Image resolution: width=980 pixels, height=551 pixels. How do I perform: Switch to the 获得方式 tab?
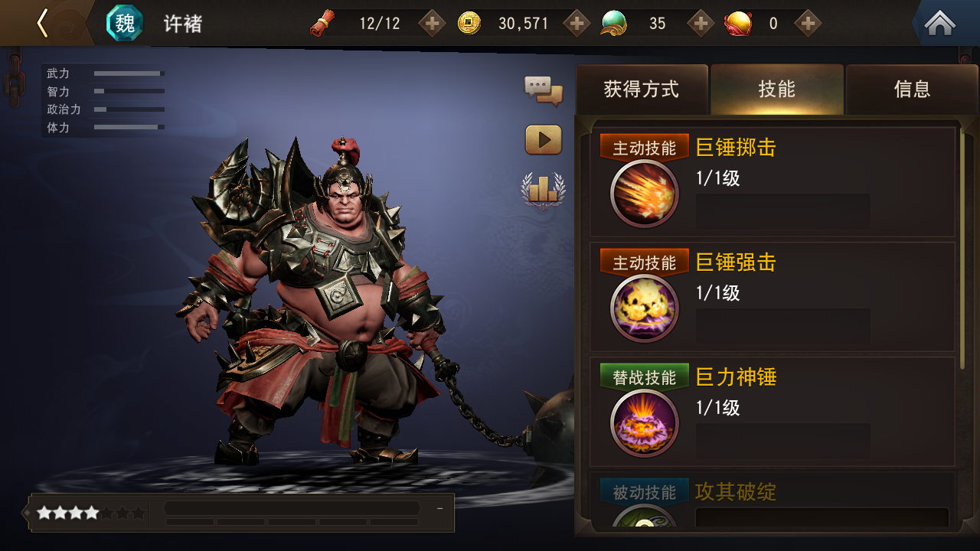642,90
